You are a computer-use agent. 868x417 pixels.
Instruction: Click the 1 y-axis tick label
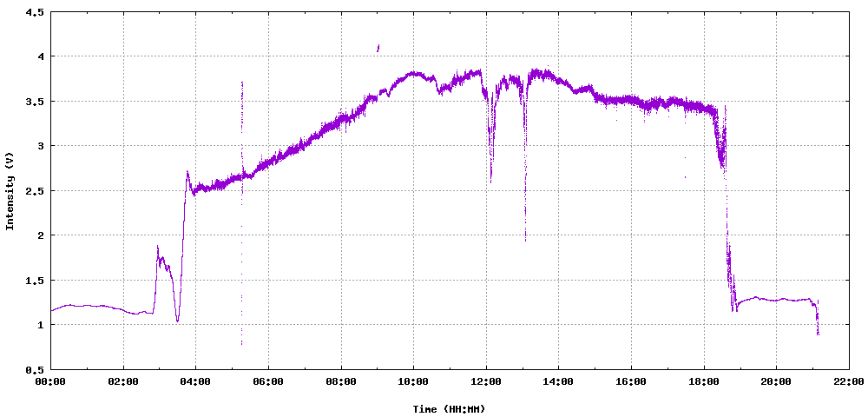pyautogui.click(x=41, y=325)
